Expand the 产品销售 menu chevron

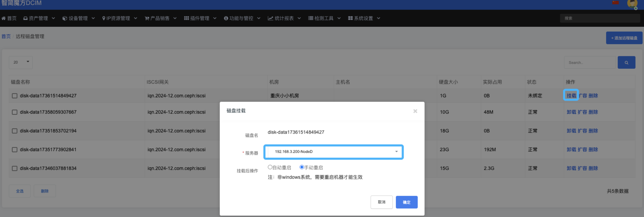tap(175, 18)
